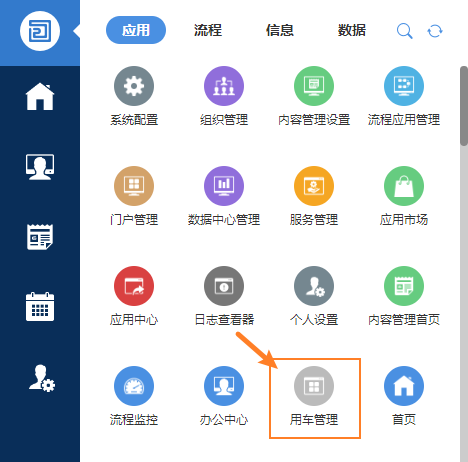468x462 pixels.
Task: Open sidebar news document icon
Action: tap(40, 237)
